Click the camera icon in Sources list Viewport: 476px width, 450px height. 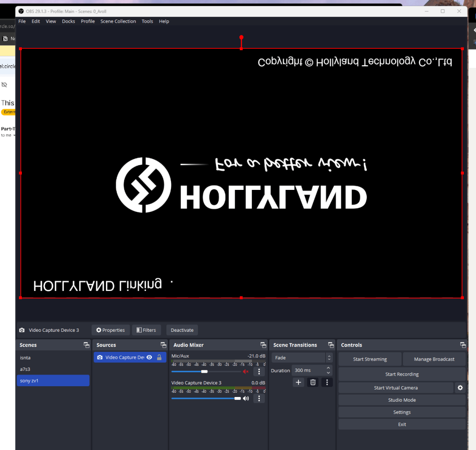100,357
